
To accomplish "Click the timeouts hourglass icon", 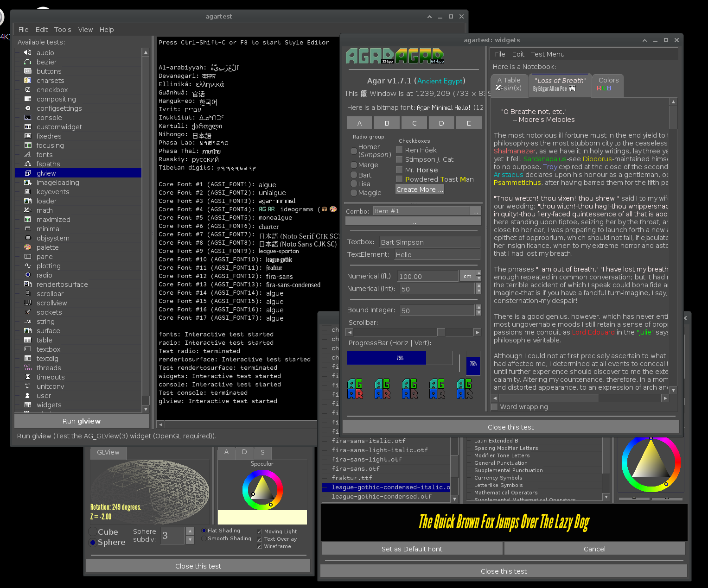I will click(x=27, y=377).
